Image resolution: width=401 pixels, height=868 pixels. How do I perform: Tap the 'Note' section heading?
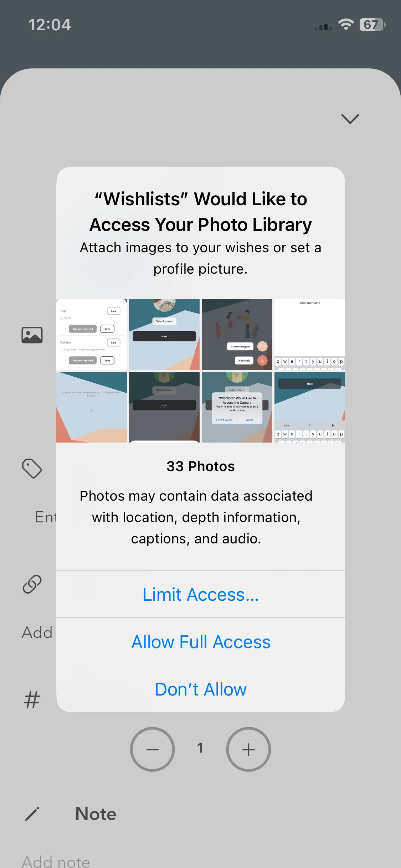click(96, 814)
